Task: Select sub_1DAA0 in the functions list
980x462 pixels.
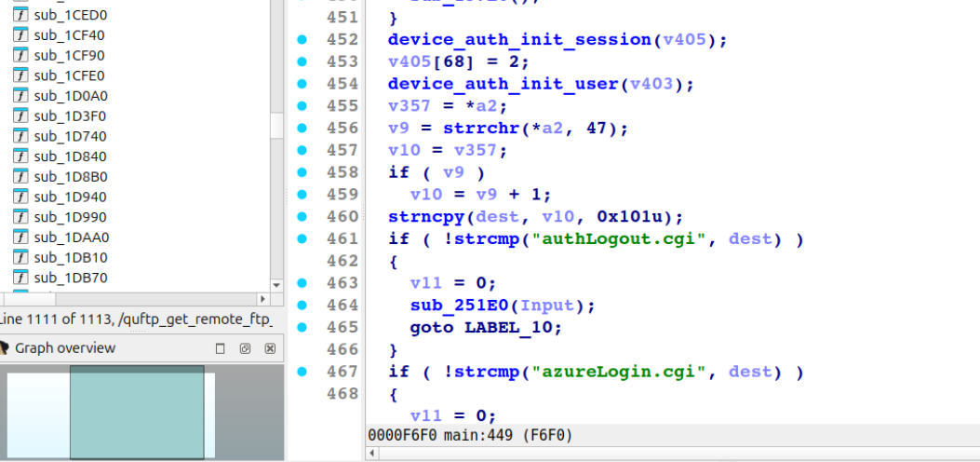Action: (x=70, y=237)
